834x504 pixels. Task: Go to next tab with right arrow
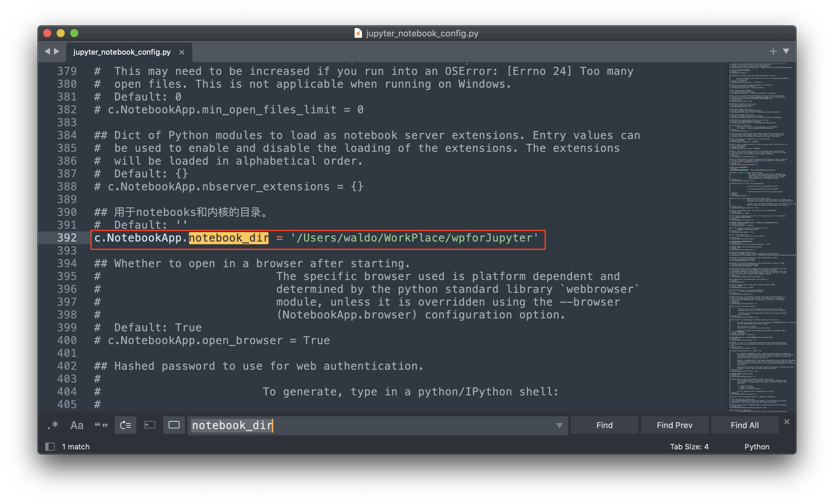(57, 52)
